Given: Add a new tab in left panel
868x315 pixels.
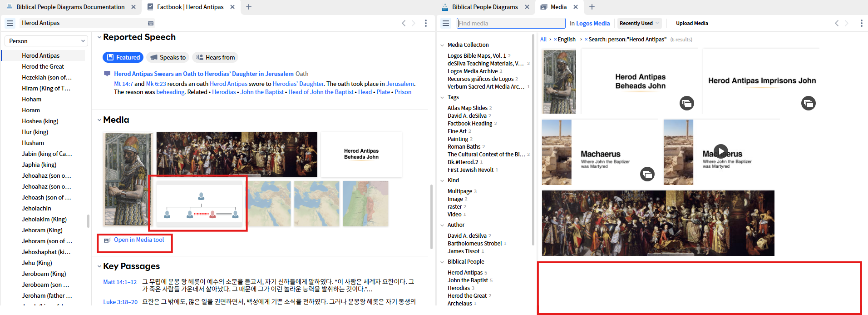Looking at the screenshot, I should [249, 7].
